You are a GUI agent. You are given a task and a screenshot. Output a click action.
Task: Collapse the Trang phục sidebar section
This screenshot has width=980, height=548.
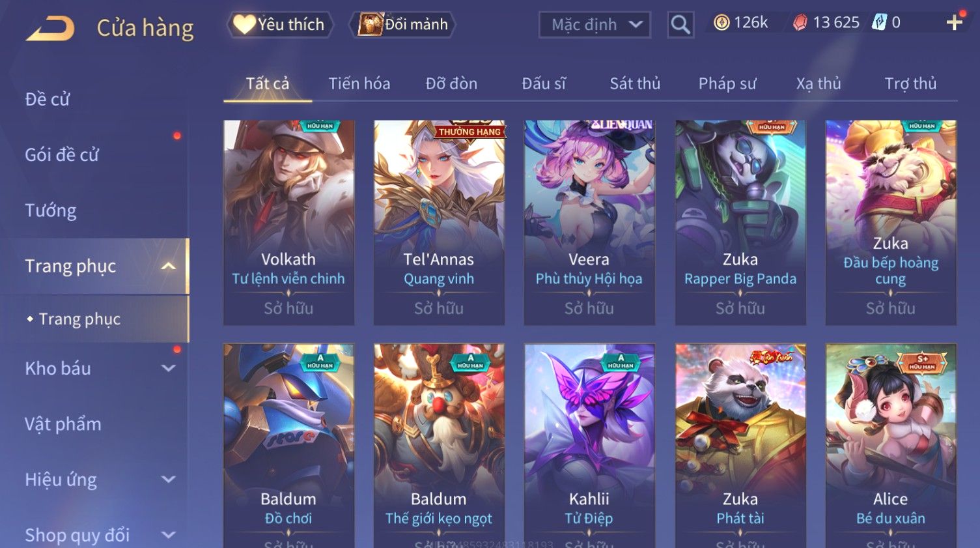pyautogui.click(x=169, y=266)
